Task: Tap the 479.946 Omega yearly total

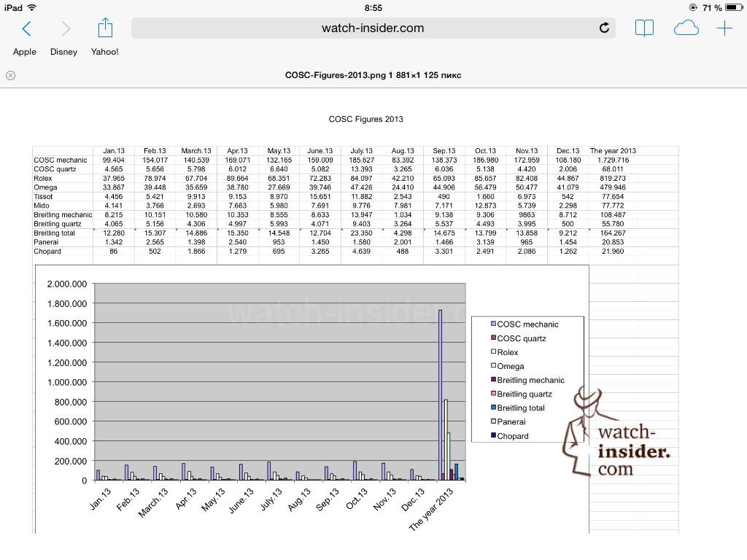Action: coord(613,187)
